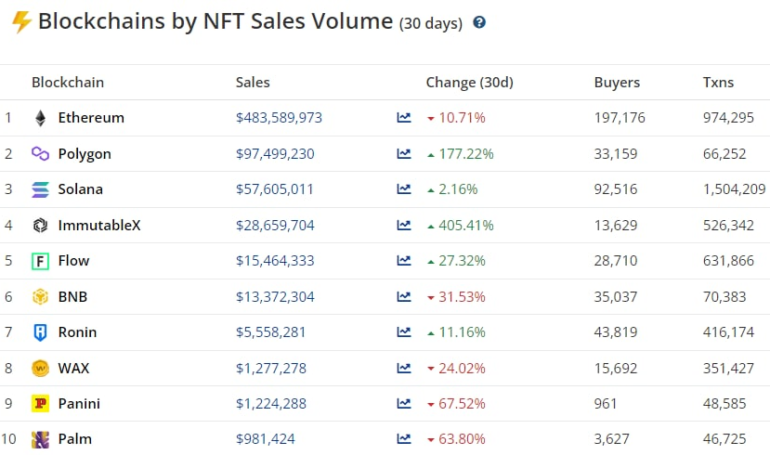Open the Panini blockchain name link
The width and height of the screenshot is (770, 455).
(79, 404)
